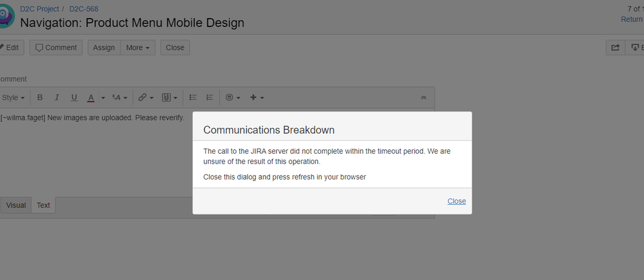Apply the red text color
Viewport: 644px width, 280px height.
pyautogui.click(x=91, y=98)
